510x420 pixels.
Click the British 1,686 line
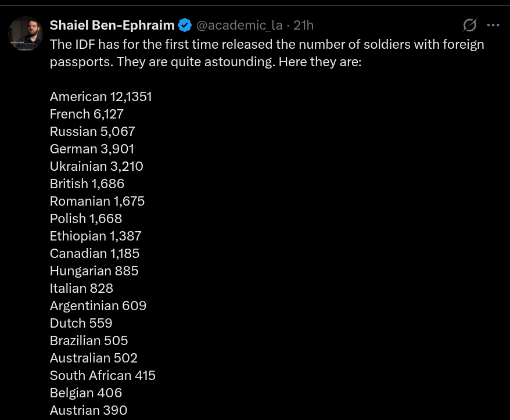point(87,184)
